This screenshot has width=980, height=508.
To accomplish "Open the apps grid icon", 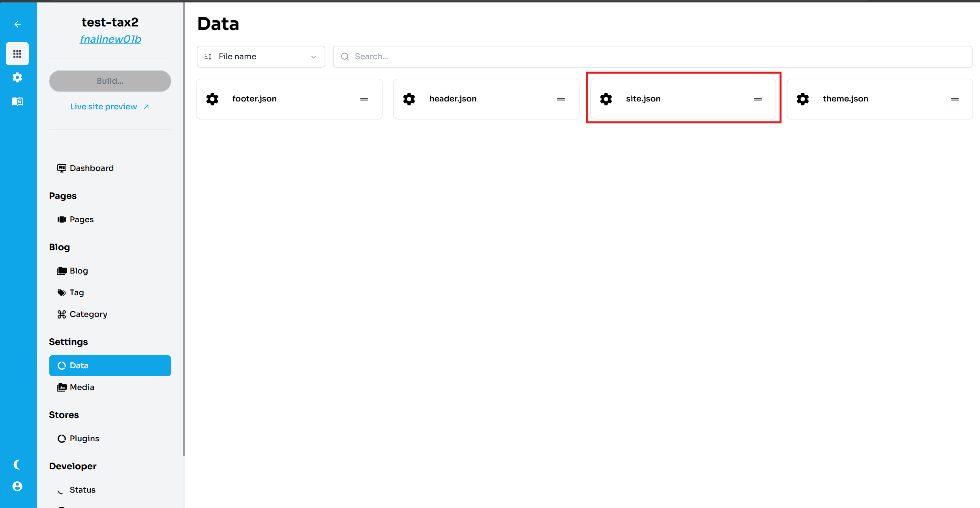I will [17, 54].
